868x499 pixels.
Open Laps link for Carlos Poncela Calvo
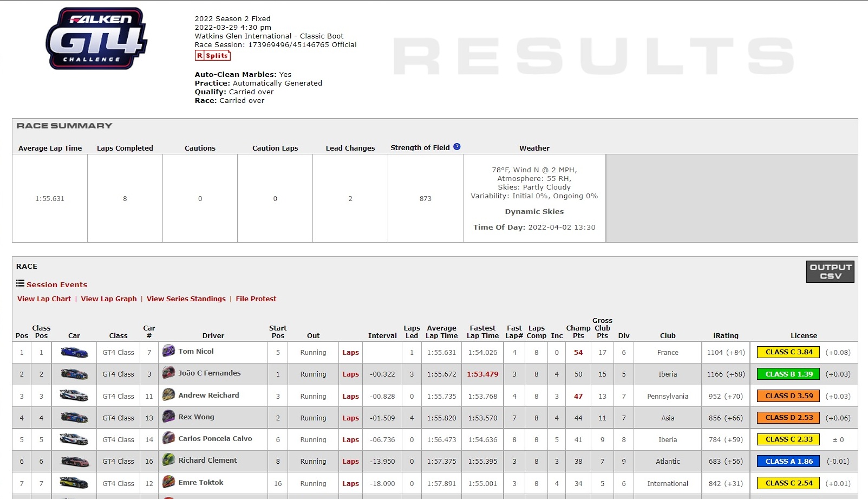coord(351,440)
